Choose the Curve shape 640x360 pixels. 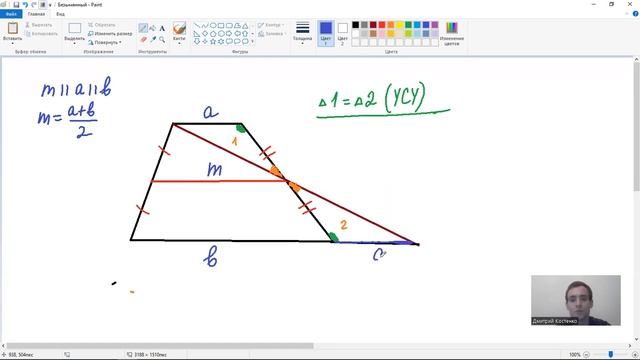click(x=205, y=25)
